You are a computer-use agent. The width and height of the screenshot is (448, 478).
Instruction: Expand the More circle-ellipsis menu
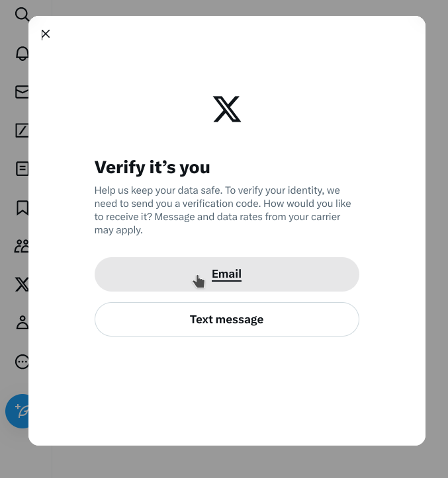pos(22,361)
